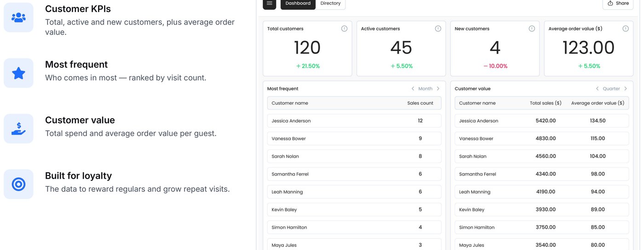The width and height of the screenshot is (644, 250).
Task: Click the Customer KPIs people icon
Action: 18,17
